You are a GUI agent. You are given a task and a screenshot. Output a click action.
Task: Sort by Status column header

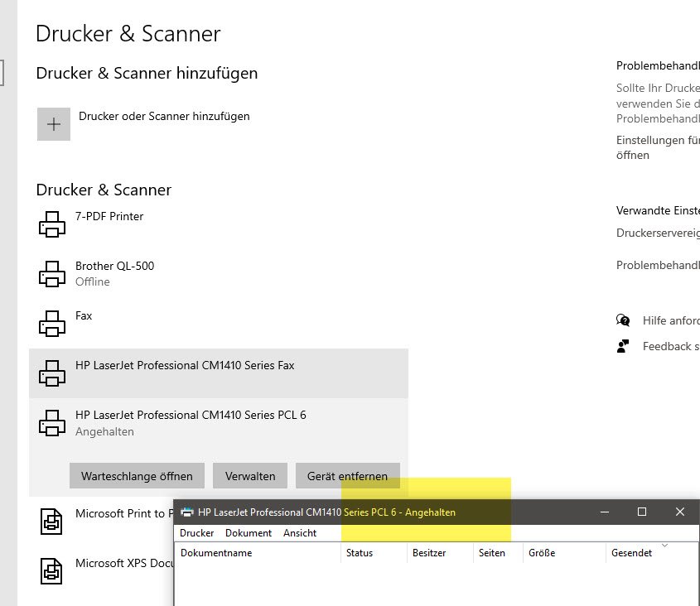pos(374,553)
